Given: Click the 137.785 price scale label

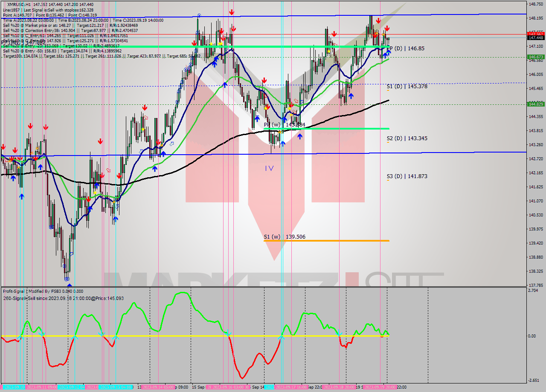Looking at the screenshot, I should tap(536, 285).
